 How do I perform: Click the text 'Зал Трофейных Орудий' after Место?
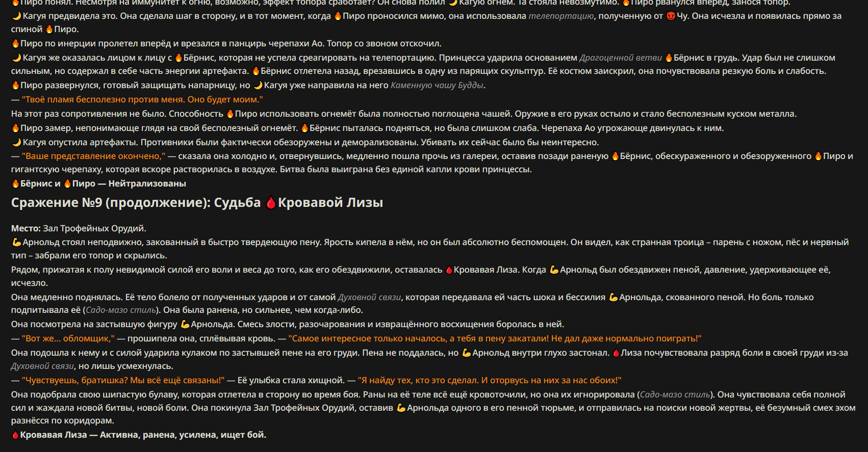pyautogui.click(x=94, y=228)
